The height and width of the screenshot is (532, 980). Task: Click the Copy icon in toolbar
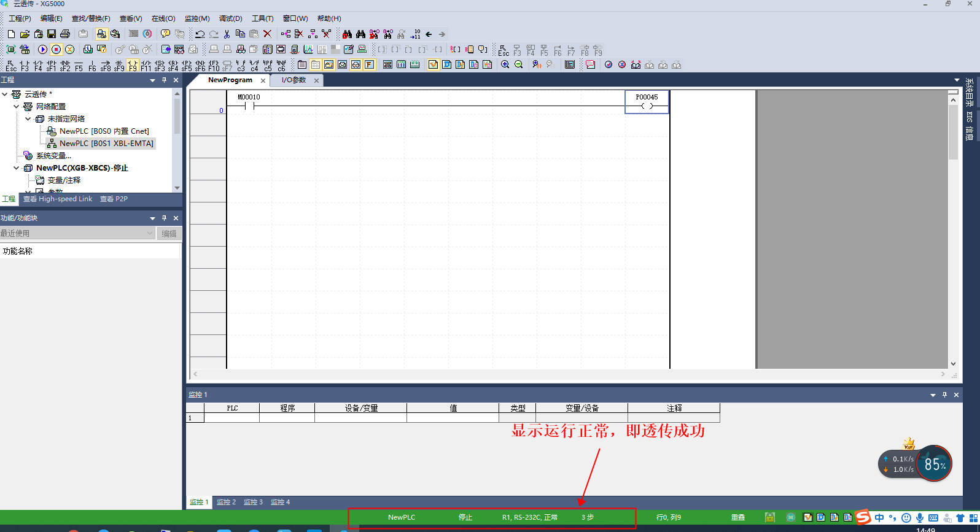click(x=240, y=34)
